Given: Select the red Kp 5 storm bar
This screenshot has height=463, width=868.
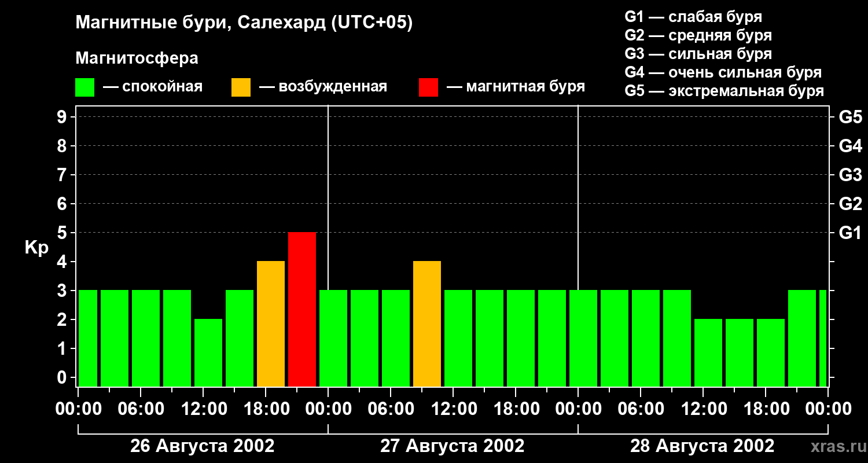Looking at the screenshot, I should (302, 310).
